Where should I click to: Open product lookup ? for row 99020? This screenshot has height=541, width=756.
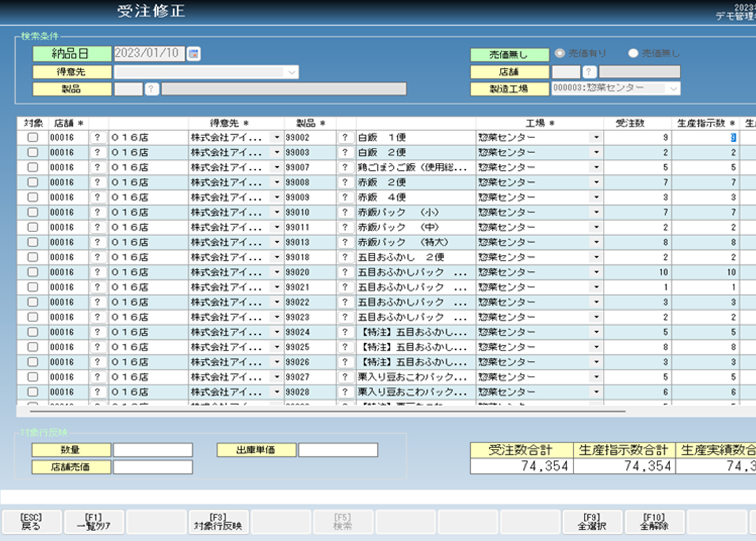(345, 272)
